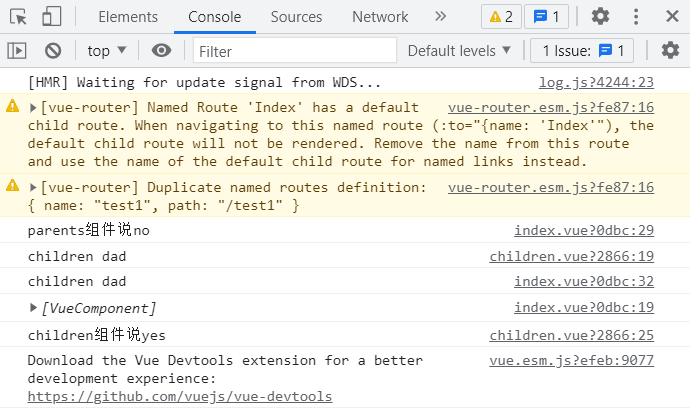Select 'children dad' log from children.vue
Viewport: 690px width, 414px height.
coord(77,256)
